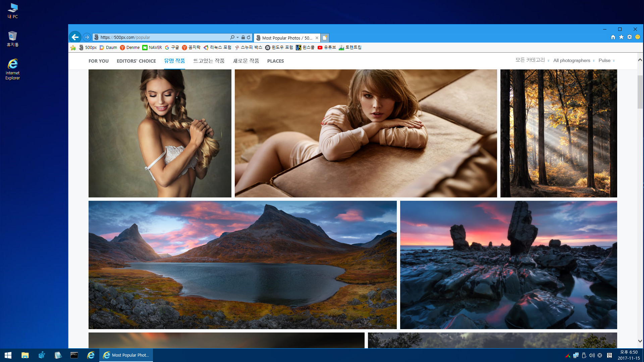Open the pinned Internet Explorer taskbar icon
Image resolution: width=644 pixels, height=362 pixels.
pyautogui.click(x=91, y=355)
